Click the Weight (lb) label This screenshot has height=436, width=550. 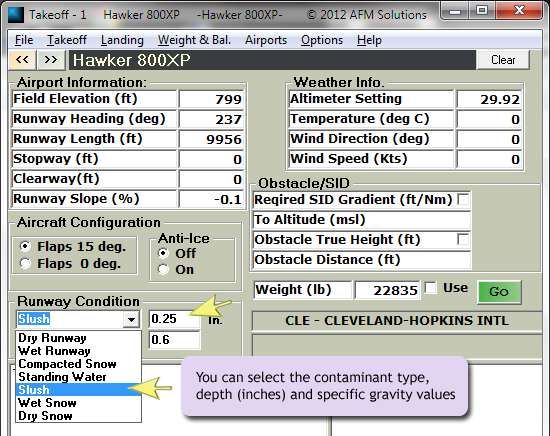[x=302, y=290]
